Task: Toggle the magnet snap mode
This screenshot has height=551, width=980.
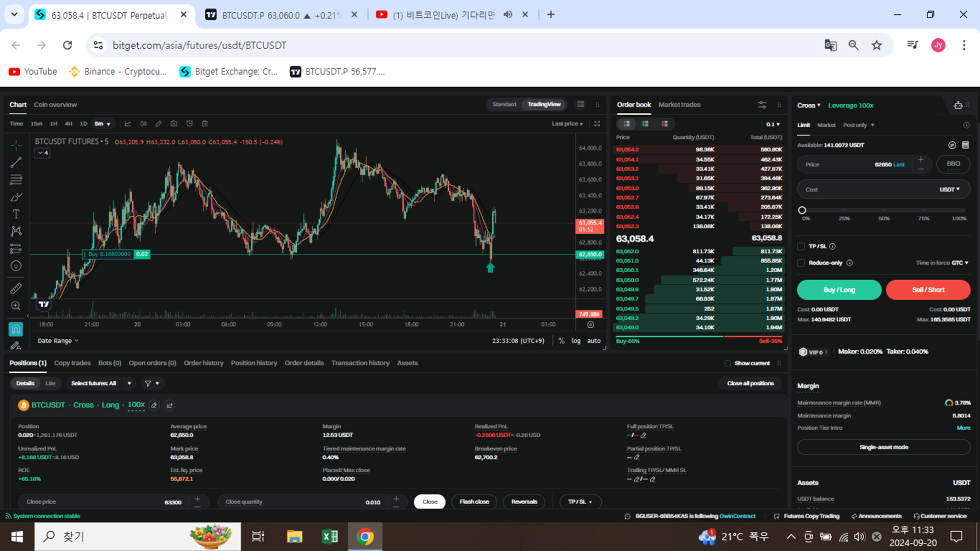Action: coord(16,329)
